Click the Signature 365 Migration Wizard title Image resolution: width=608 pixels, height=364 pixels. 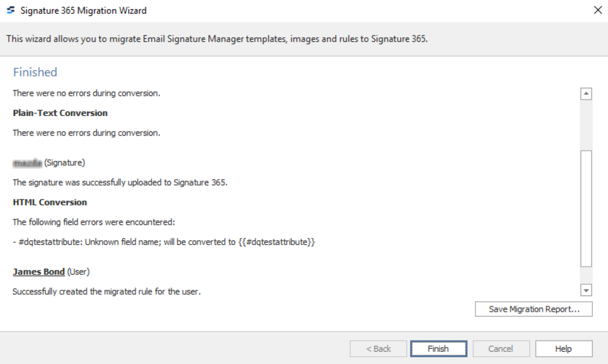(83, 10)
